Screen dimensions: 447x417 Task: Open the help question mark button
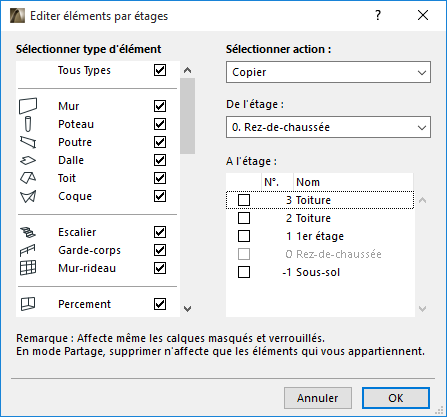[378, 15]
